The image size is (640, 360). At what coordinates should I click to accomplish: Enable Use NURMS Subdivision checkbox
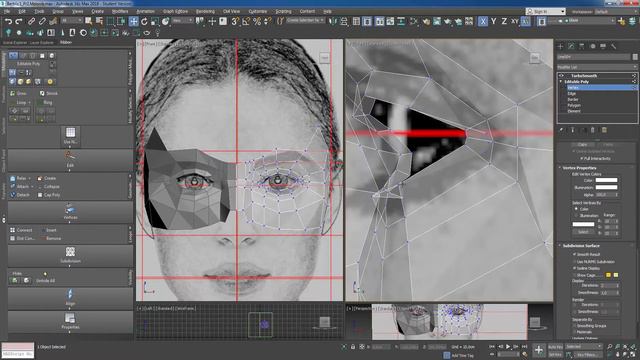click(575, 262)
